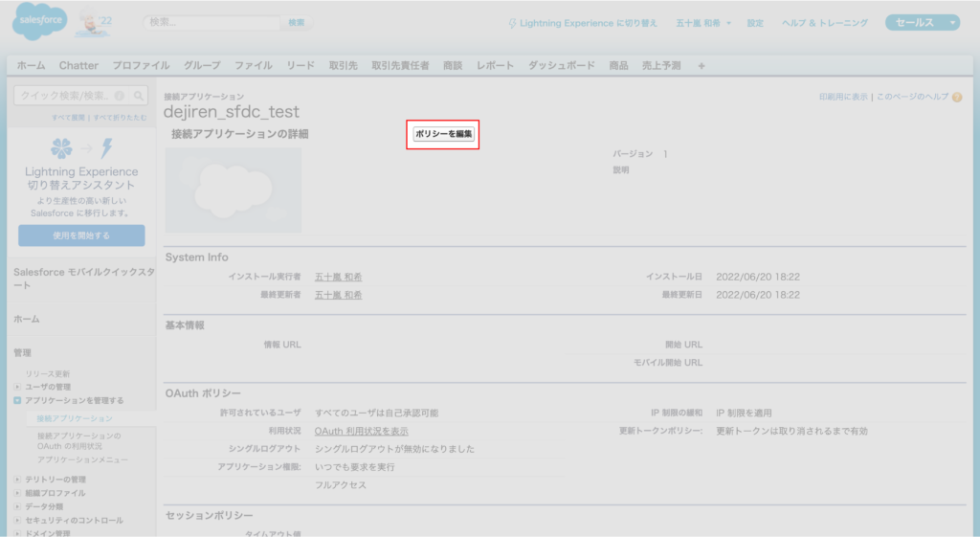
Task: Open the OAuth 利用状況を表示 link
Action: (x=361, y=432)
